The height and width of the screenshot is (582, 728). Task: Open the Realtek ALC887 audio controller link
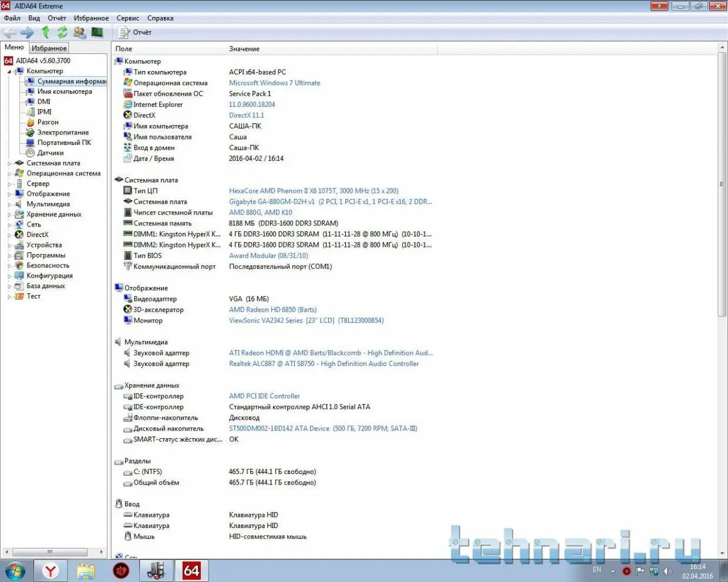coord(324,364)
